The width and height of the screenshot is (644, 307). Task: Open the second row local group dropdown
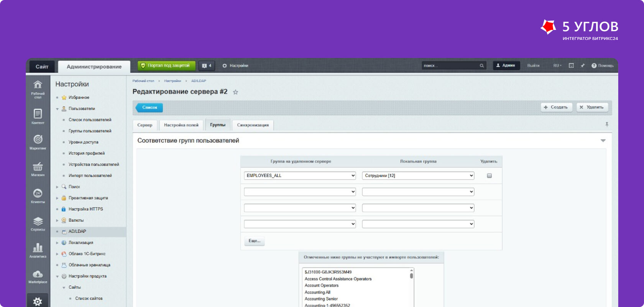pyautogui.click(x=418, y=192)
